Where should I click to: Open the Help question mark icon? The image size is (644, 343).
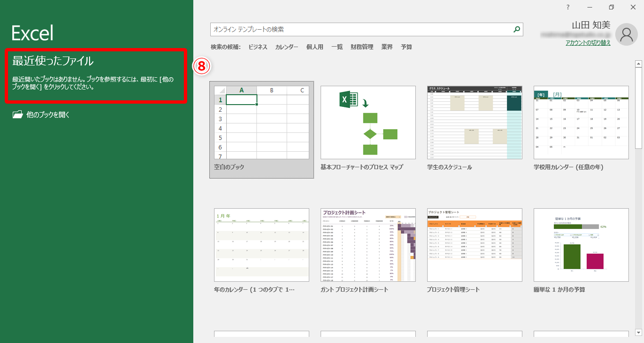tap(568, 7)
